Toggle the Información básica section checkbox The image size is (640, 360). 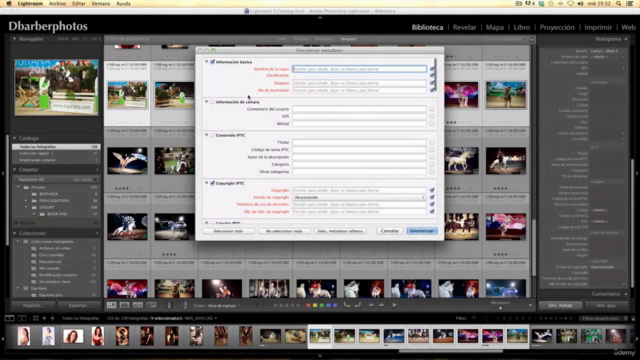tap(213, 62)
